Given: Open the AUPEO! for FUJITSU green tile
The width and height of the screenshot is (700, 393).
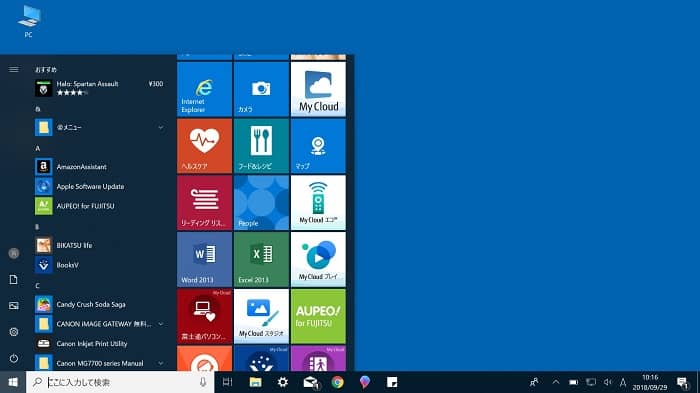Looking at the screenshot, I should click(x=318, y=316).
